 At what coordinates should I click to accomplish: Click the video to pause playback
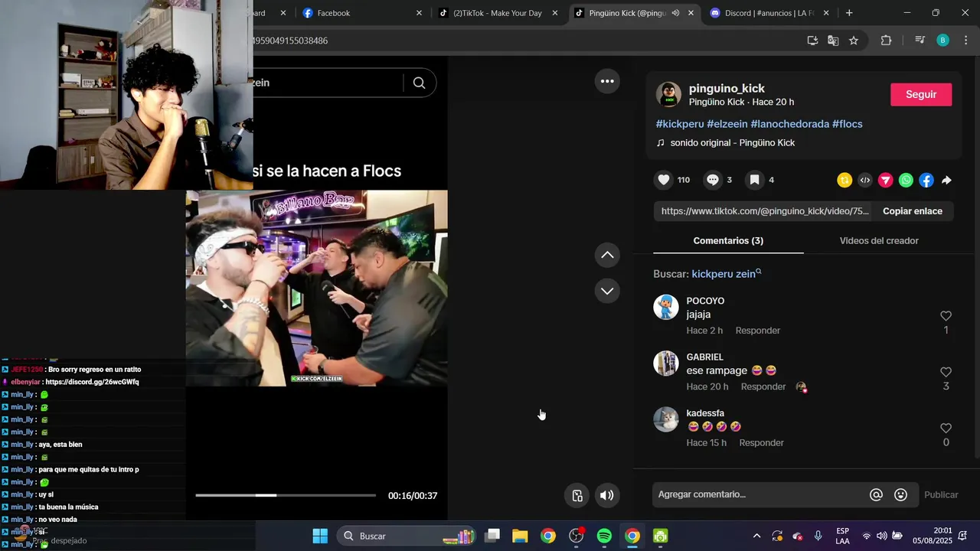pos(316,288)
